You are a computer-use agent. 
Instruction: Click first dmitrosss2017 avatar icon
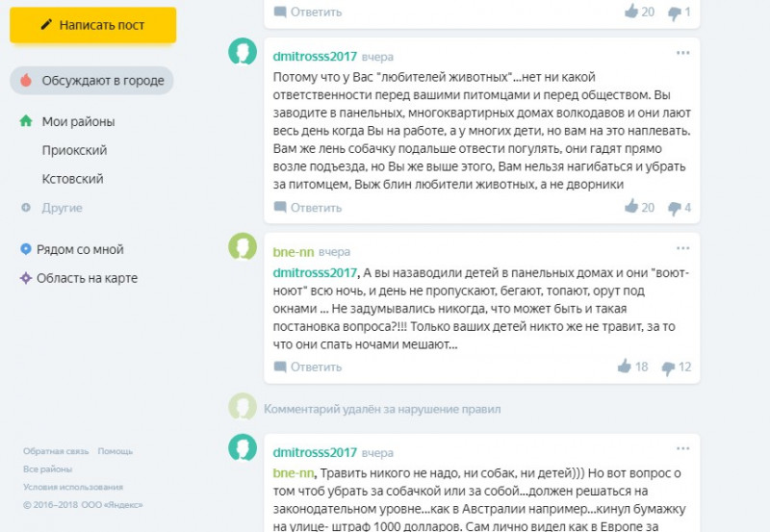[243, 52]
